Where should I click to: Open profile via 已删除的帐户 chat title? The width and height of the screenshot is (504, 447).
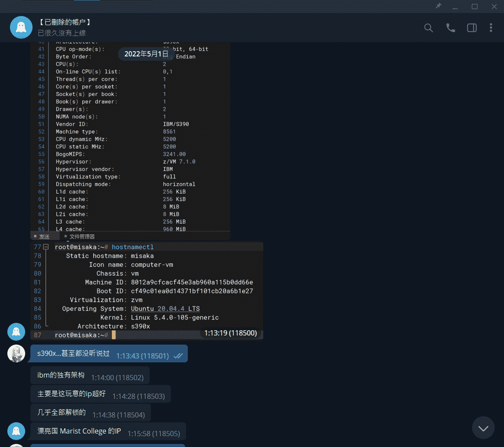click(x=64, y=23)
